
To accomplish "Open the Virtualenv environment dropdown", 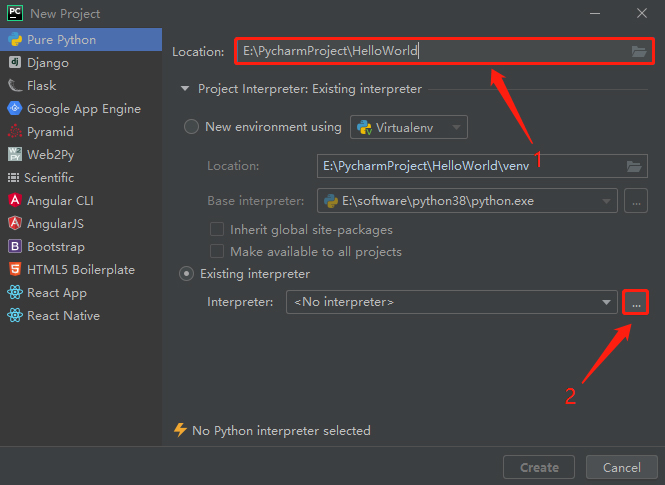I will (x=409, y=127).
